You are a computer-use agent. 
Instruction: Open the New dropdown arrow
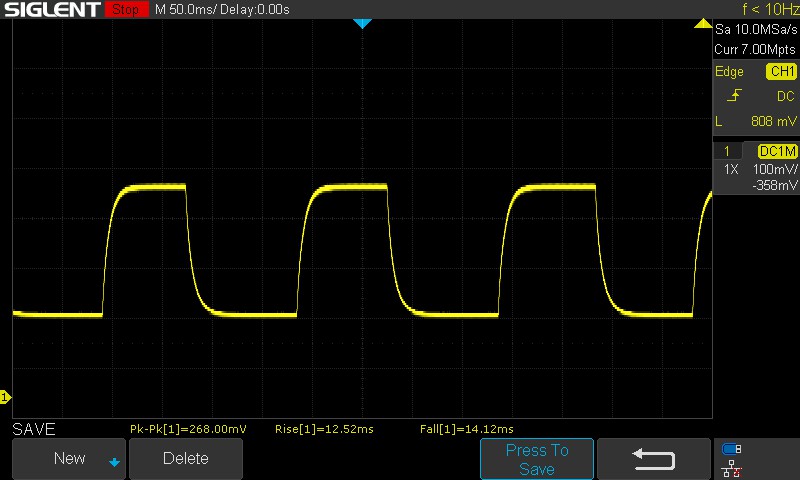coord(114,462)
